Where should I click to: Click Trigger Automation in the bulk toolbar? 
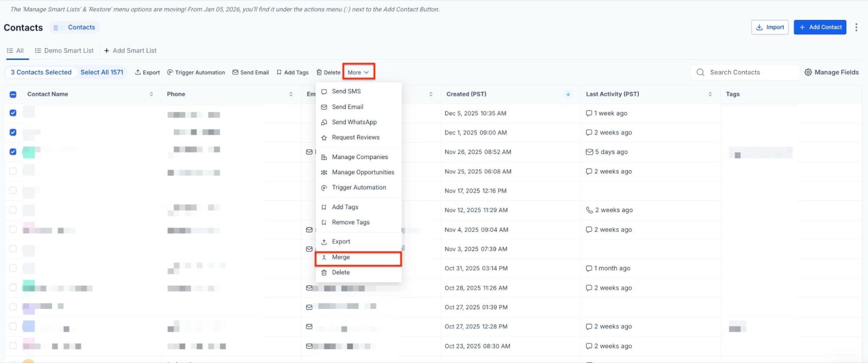click(x=196, y=73)
